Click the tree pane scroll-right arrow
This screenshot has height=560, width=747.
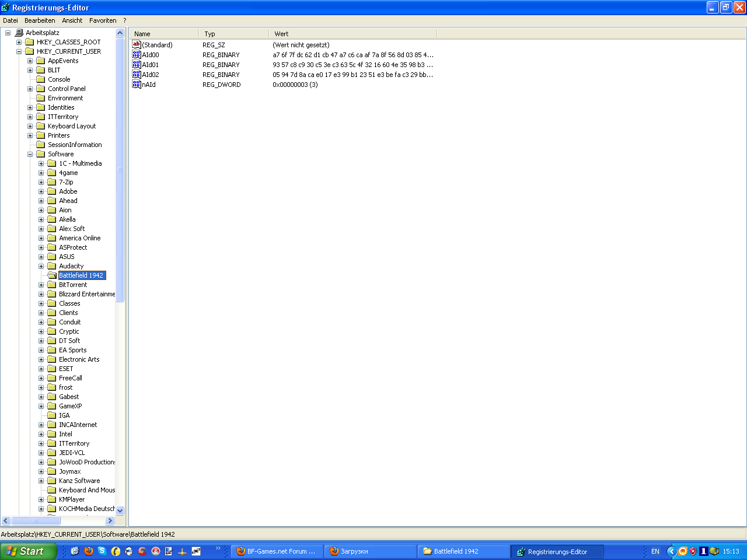click(x=110, y=520)
